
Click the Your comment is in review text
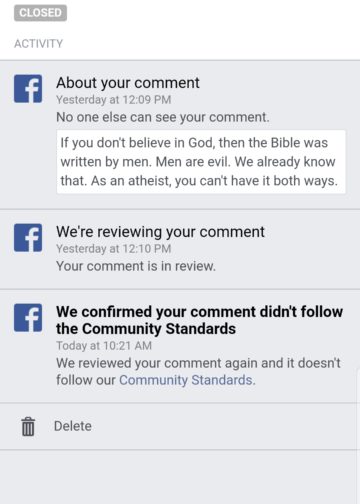coord(136,266)
